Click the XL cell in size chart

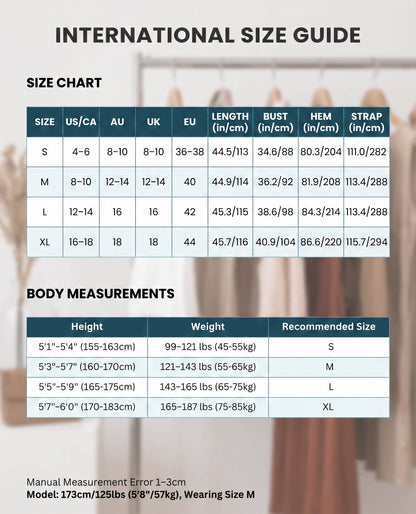tap(45, 242)
